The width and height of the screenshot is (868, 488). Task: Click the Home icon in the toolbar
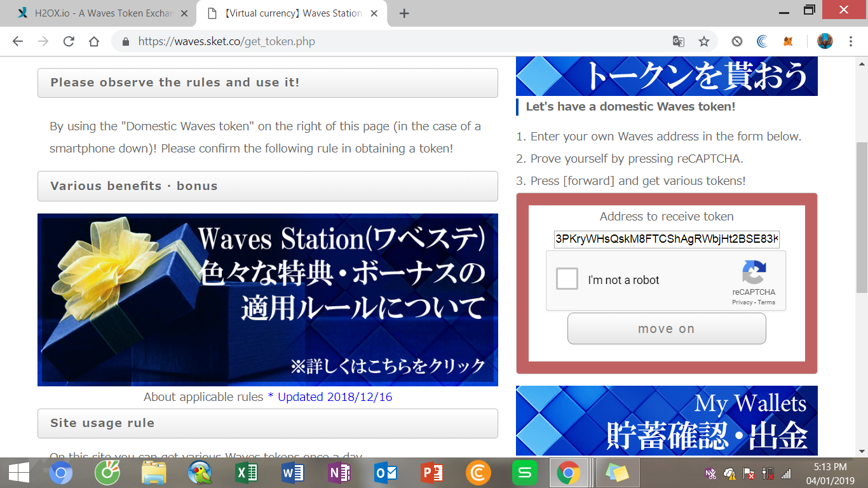click(x=93, y=40)
